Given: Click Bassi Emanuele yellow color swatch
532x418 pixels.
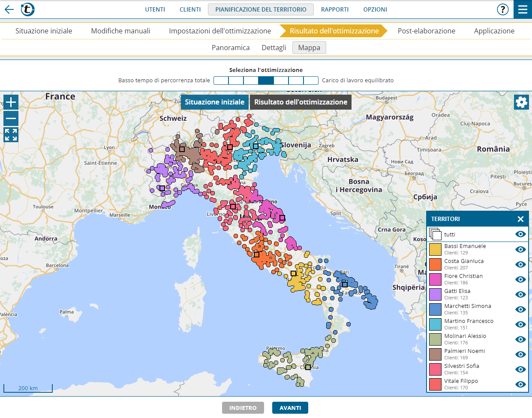Looking at the screenshot, I should point(435,249).
